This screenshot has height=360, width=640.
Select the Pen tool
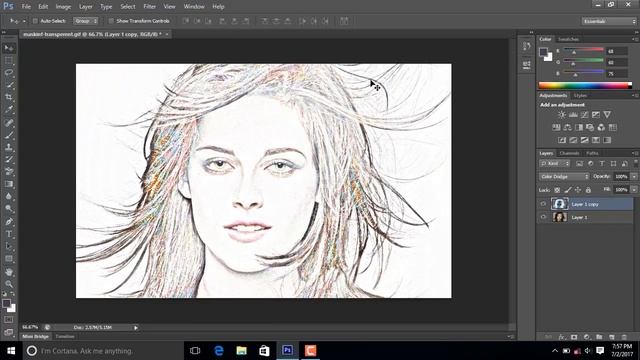[x=9, y=222]
